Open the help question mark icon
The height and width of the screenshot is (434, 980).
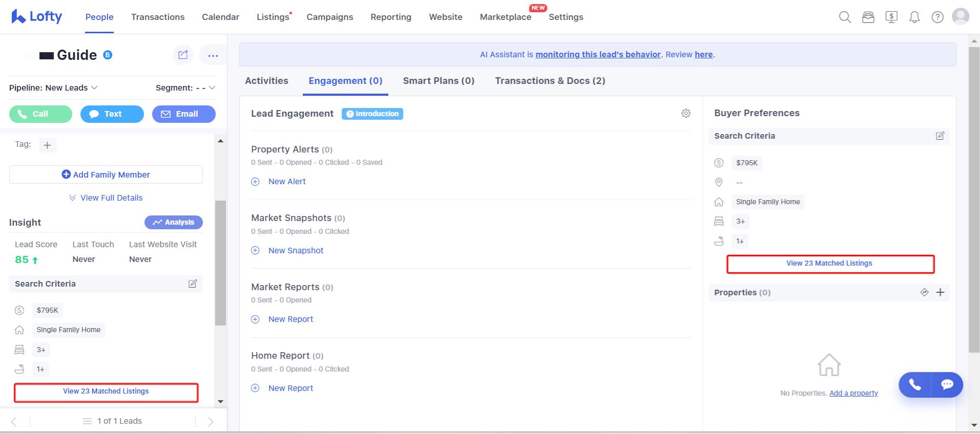coord(937,17)
